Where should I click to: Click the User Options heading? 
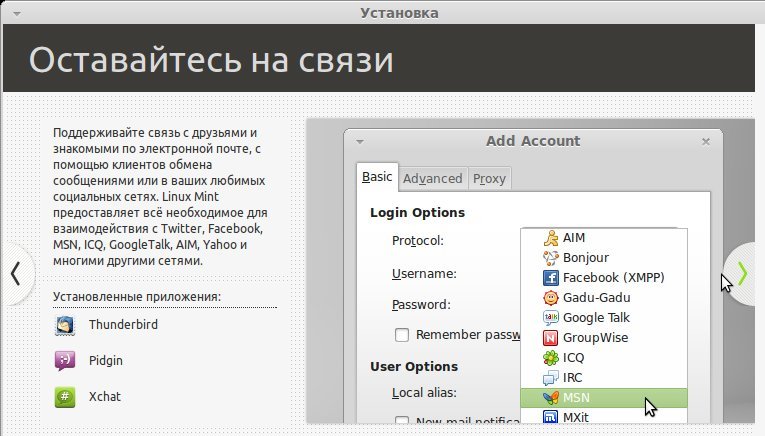(x=414, y=367)
